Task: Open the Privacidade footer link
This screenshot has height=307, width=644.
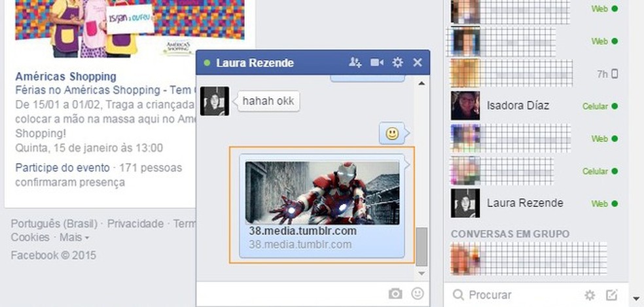Action: tap(135, 224)
